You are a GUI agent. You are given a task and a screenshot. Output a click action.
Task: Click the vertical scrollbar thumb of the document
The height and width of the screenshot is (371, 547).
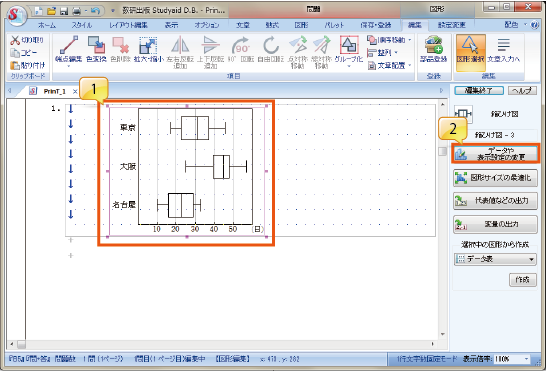(x=442, y=151)
